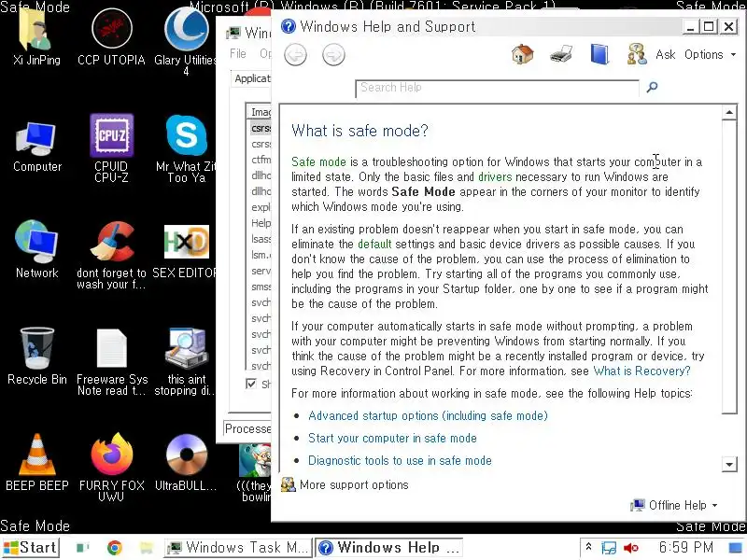This screenshot has height=560, width=747.
Task: Click the Image Name column header
Action: coord(260,112)
